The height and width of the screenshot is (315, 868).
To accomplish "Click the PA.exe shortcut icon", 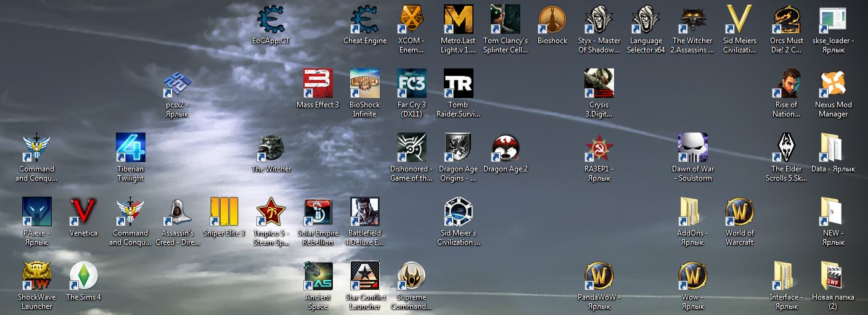I will (37, 212).
